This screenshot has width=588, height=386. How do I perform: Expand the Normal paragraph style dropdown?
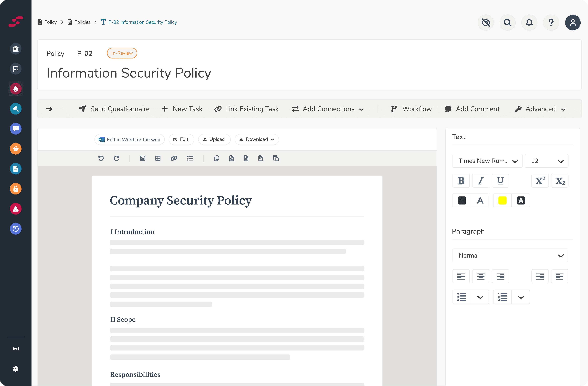click(510, 255)
